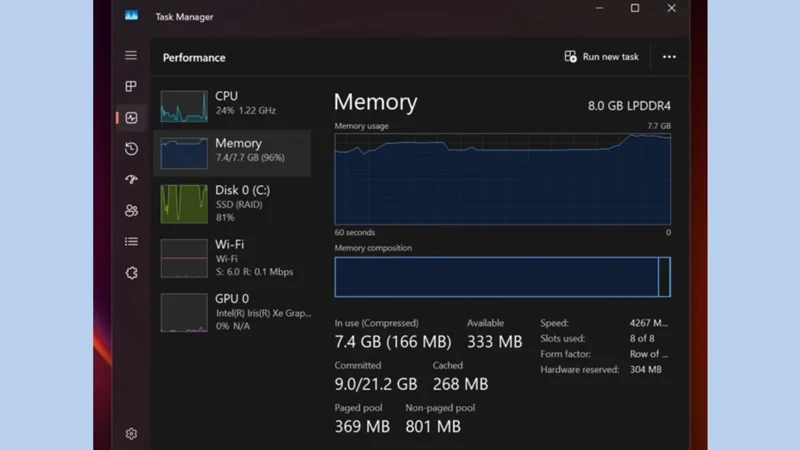Select the Wi-Fi performance entry
800x450 pixels.
tap(232, 258)
